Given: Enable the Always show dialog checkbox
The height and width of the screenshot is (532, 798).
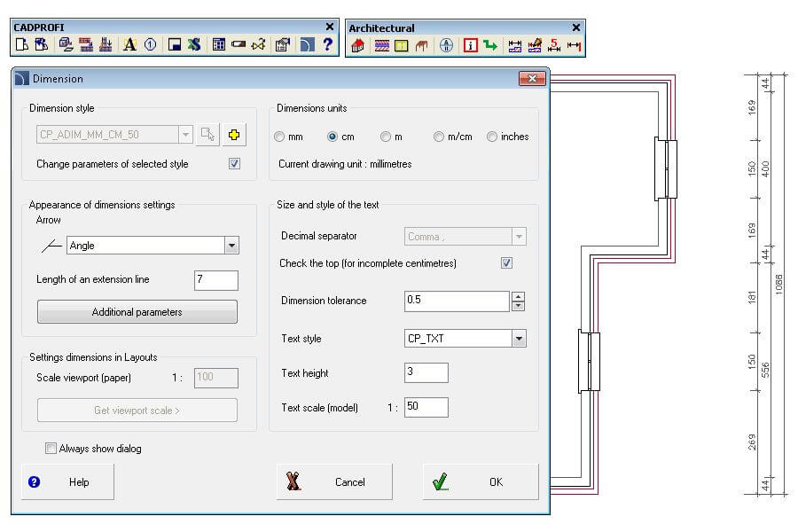Looking at the screenshot, I should pyautogui.click(x=51, y=449).
